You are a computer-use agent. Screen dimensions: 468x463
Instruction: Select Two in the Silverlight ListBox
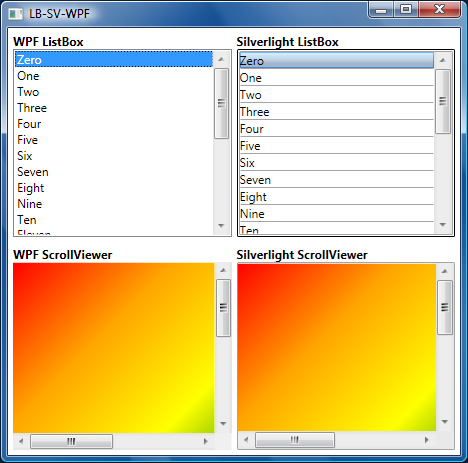point(336,94)
